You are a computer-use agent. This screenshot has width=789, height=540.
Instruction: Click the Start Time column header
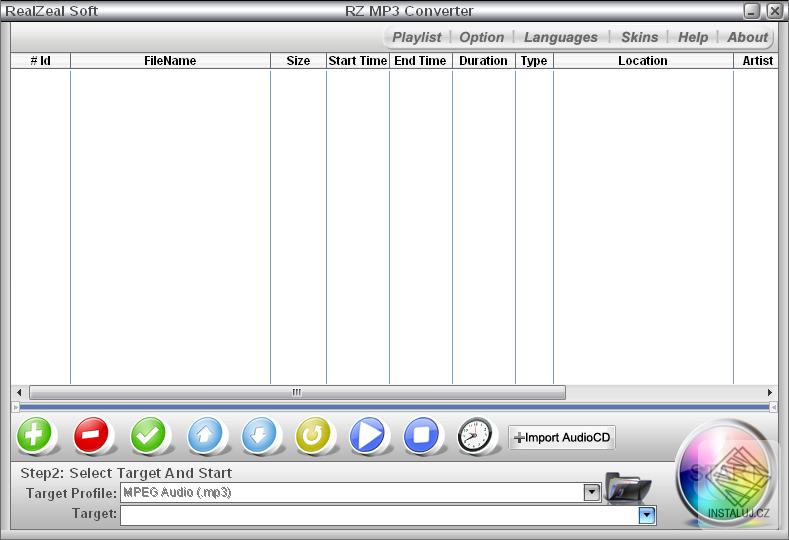(358, 61)
